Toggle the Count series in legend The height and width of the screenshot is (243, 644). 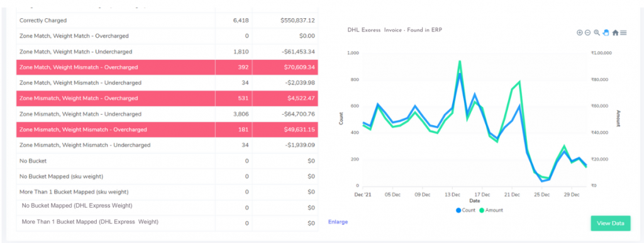point(465,210)
